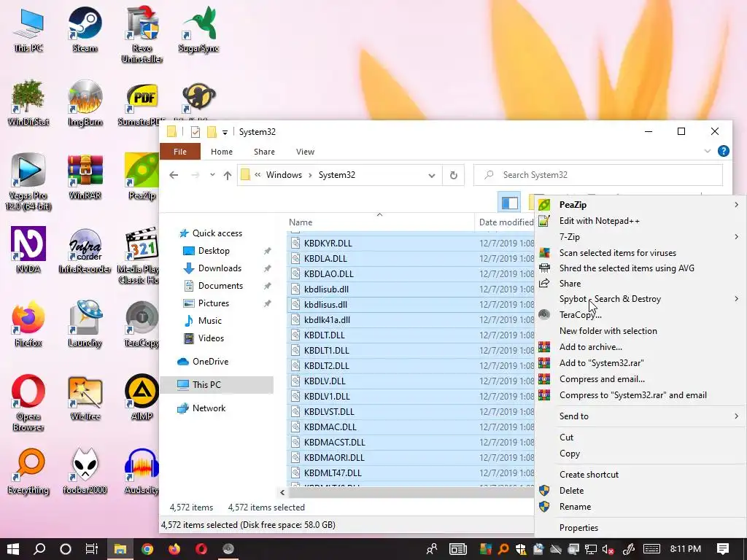
Task: Expand Spybot Search & Destroy submenu
Action: pos(736,298)
